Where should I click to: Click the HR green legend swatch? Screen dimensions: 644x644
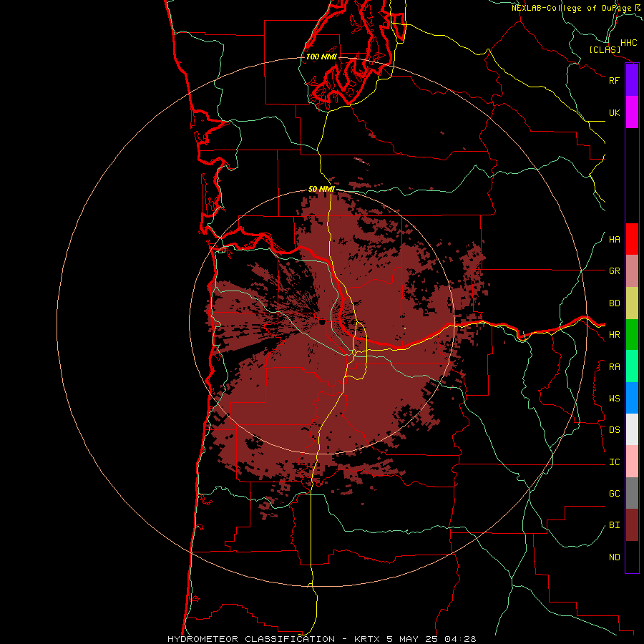(x=632, y=335)
